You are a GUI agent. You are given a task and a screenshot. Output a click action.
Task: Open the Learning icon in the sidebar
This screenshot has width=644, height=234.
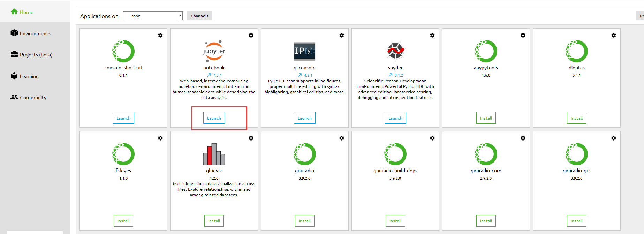pyautogui.click(x=14, y=76)
